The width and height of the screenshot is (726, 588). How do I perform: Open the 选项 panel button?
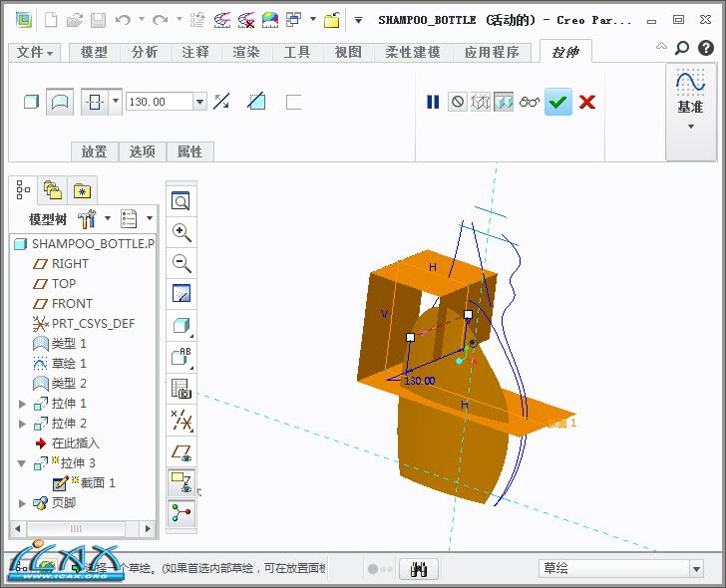click(143, 151)
